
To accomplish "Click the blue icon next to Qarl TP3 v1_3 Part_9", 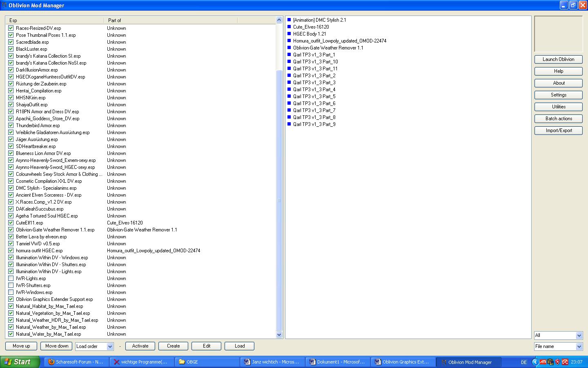I will pyautogui.click(x=289, y=124).
